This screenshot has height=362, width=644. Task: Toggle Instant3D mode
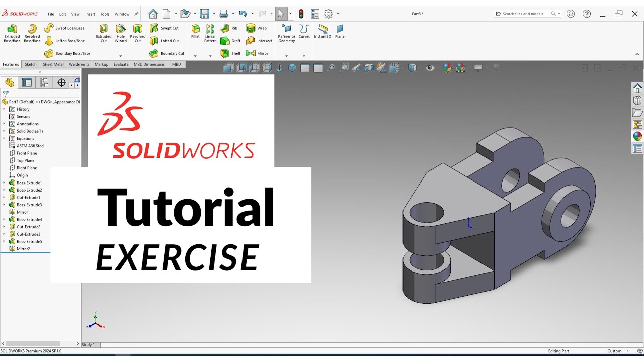coord(323,31)
